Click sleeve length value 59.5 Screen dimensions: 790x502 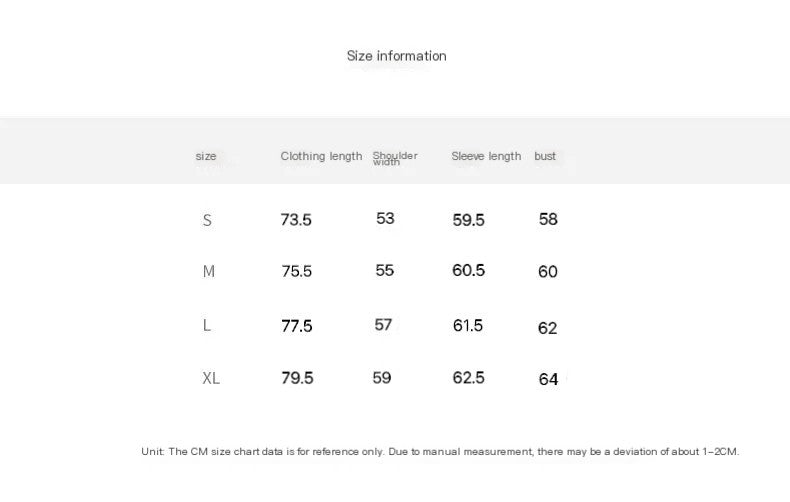[468, 220]
